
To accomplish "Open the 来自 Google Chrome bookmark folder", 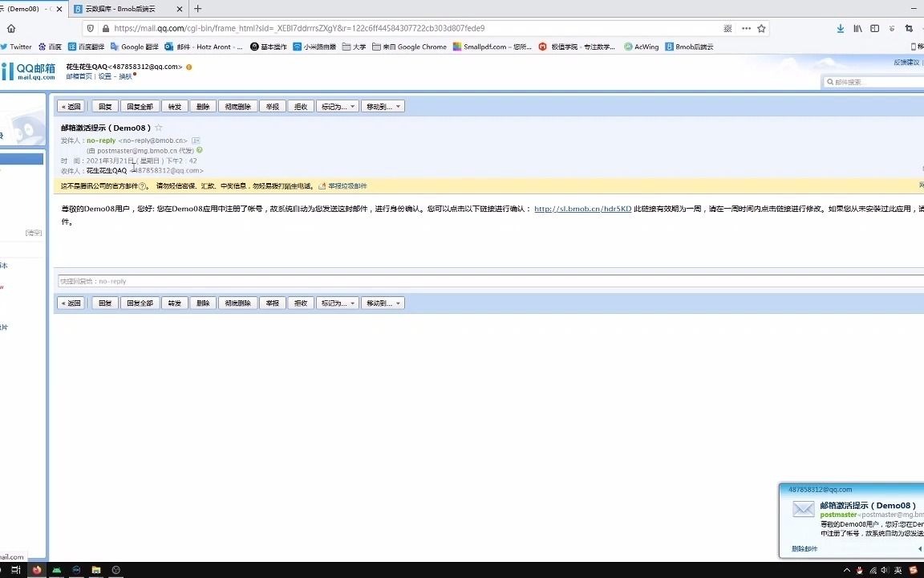I will coord(410,47).
